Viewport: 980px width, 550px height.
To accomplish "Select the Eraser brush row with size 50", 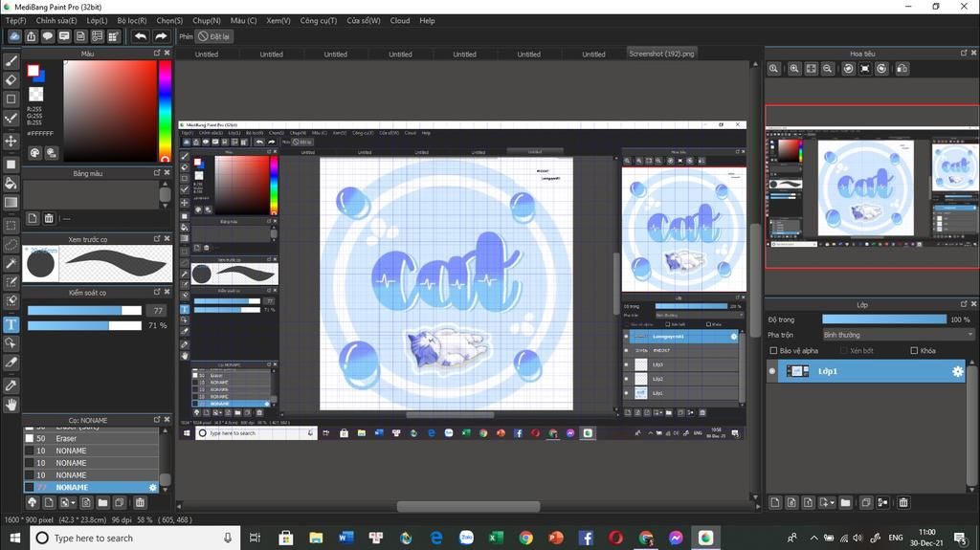I will (91, 438).
